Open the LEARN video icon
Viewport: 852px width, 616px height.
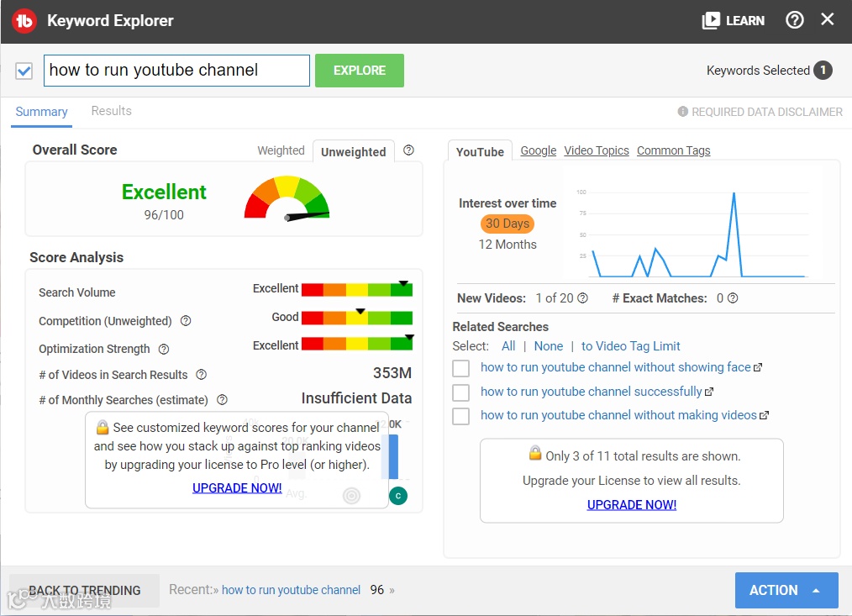(711, 21)
